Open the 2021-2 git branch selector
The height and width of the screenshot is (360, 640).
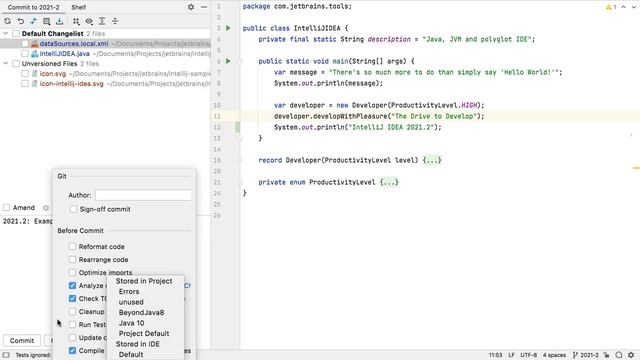(586, 355)
